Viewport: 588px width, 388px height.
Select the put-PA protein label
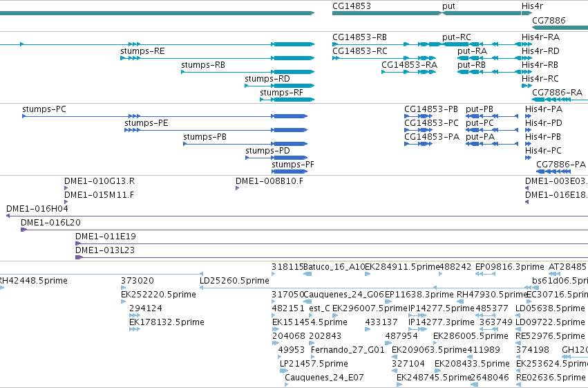(x=480, y=137)
